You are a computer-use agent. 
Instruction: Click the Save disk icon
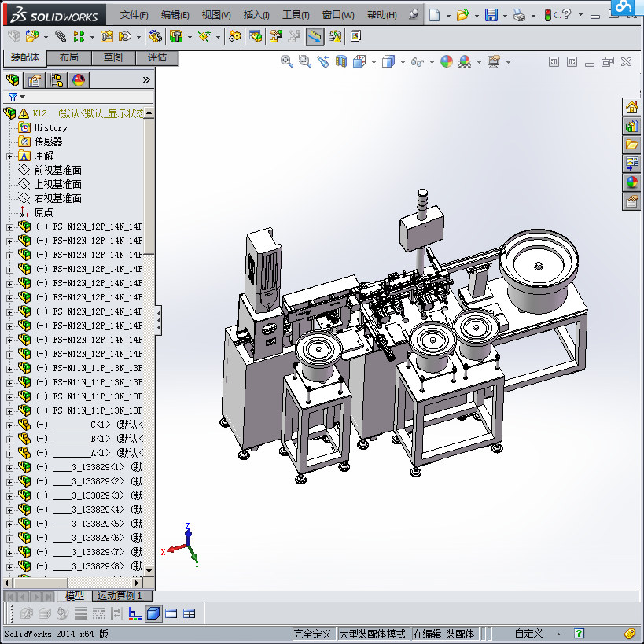491,15
